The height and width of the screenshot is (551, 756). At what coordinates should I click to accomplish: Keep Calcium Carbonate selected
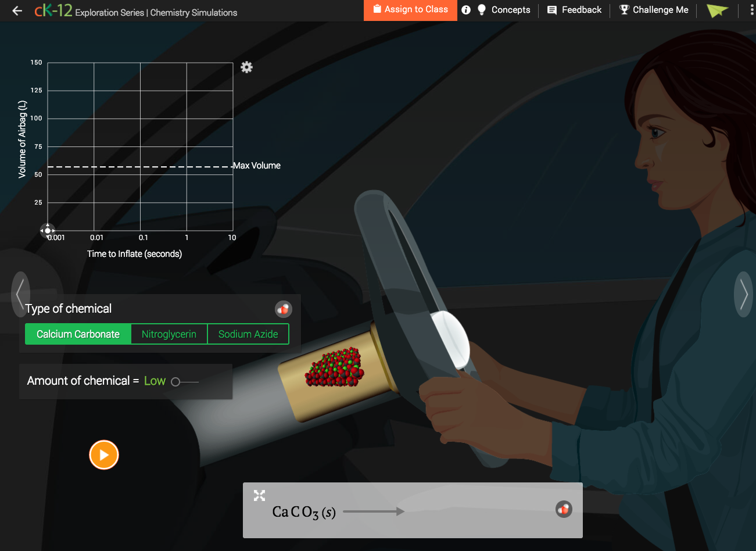[77, 334]
